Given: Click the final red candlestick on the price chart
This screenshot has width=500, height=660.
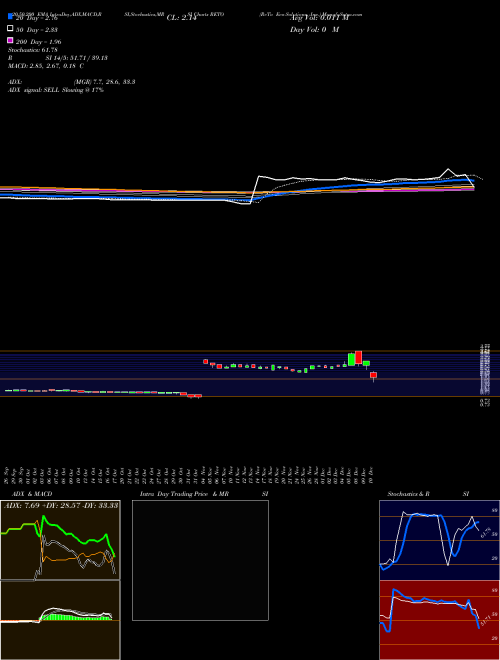Looking at the screenshot, I should pos(373,375).
